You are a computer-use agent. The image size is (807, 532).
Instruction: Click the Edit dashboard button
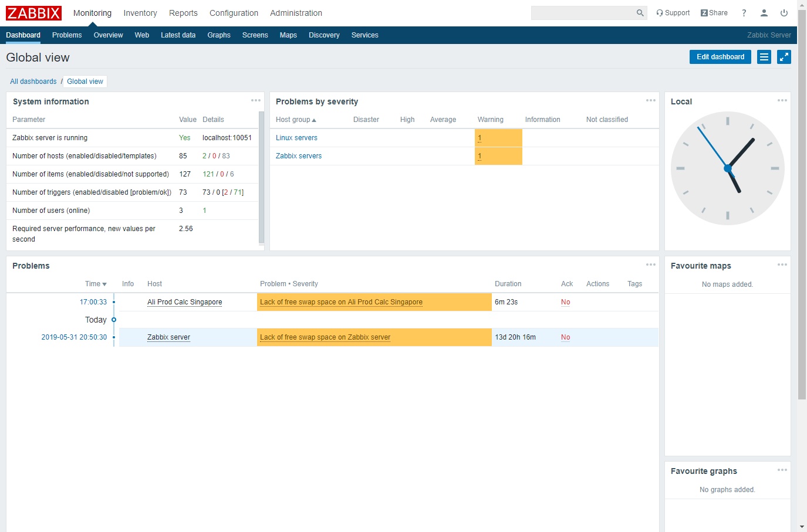click(x=720, y=57)
